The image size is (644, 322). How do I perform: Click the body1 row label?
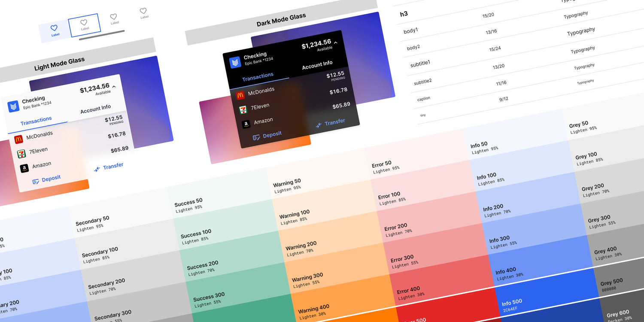click(411, 31)
